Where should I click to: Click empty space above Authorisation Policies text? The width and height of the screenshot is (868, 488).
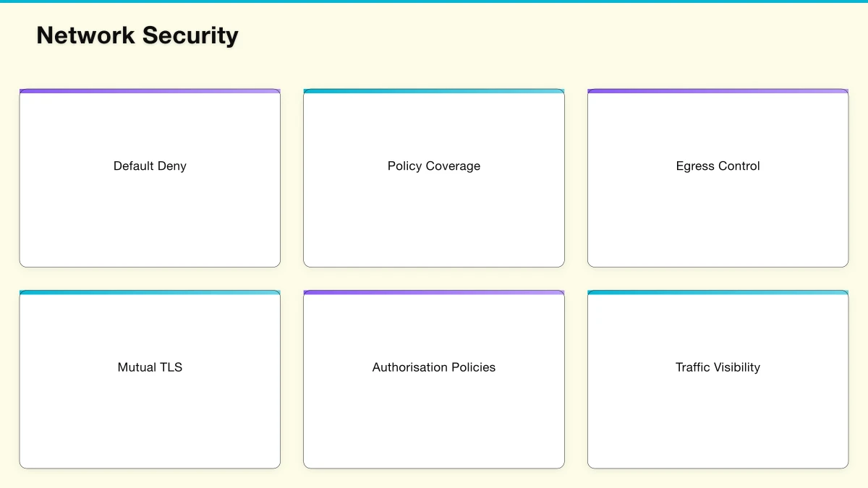(433, 325)
